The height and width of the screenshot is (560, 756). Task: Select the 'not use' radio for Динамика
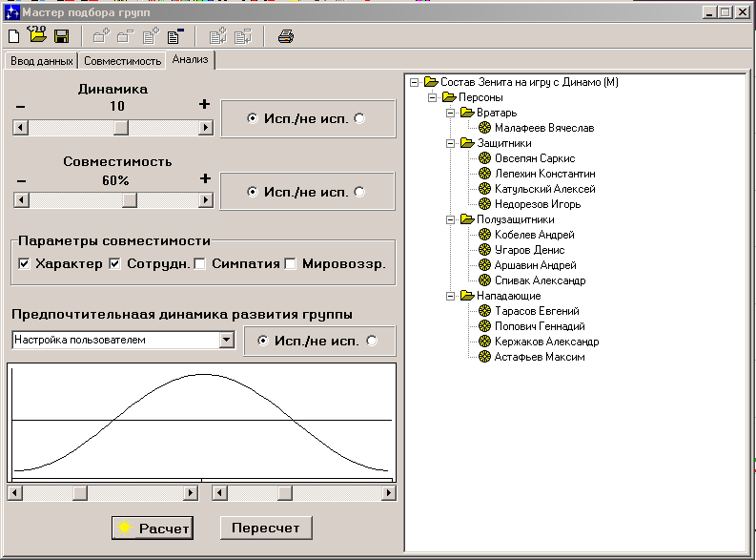(x=359, y=118)
